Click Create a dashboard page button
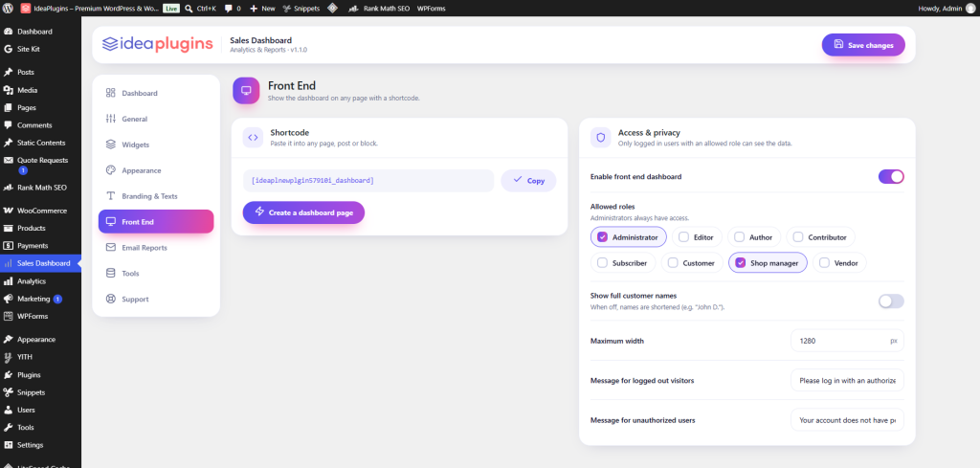This screenshot has width=980, height=468. coord(303,212)
